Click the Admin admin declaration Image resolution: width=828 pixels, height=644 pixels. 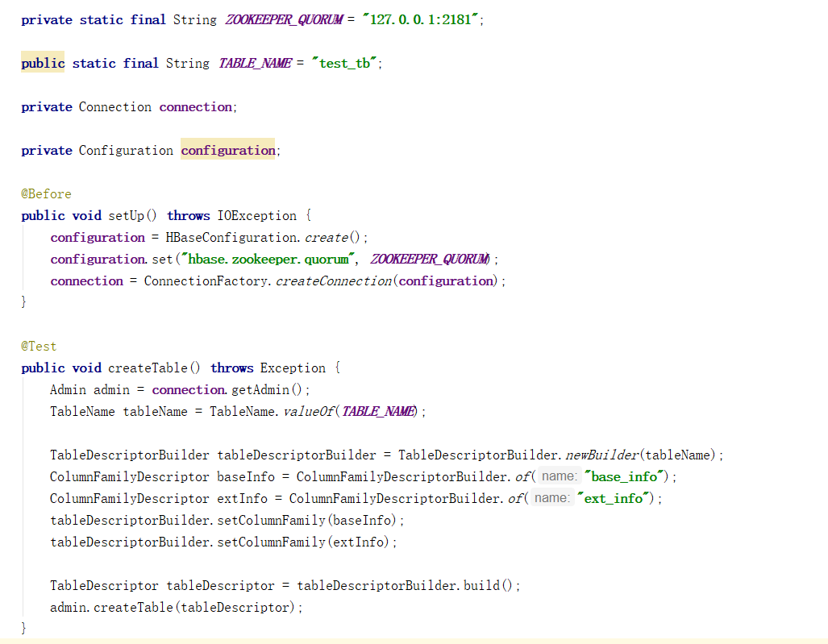[x=89, y=389]
